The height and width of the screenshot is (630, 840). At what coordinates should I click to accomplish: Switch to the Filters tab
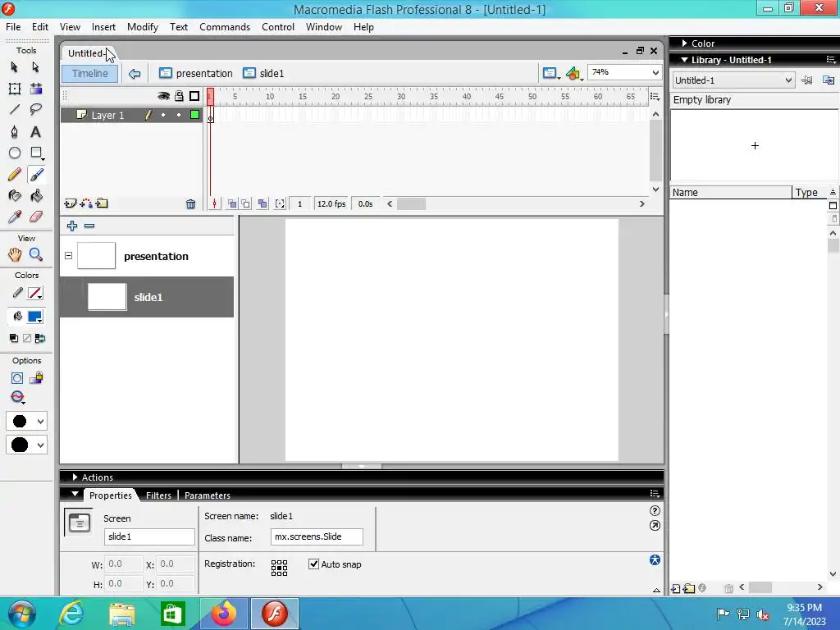[x=158, y=495]
